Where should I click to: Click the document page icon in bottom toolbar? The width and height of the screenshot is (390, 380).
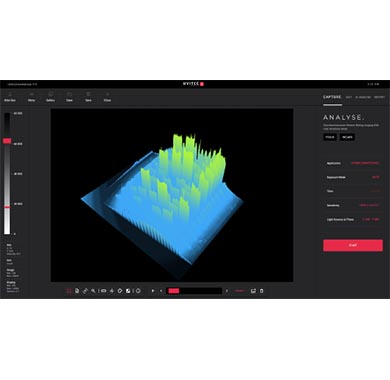[x=77, y=291]
